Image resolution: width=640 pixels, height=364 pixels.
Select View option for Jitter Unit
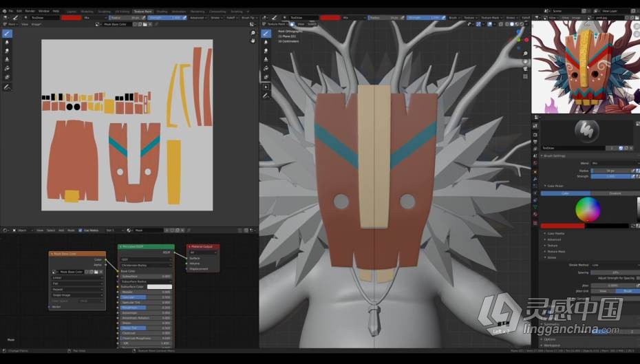click(x=603, y=291)
